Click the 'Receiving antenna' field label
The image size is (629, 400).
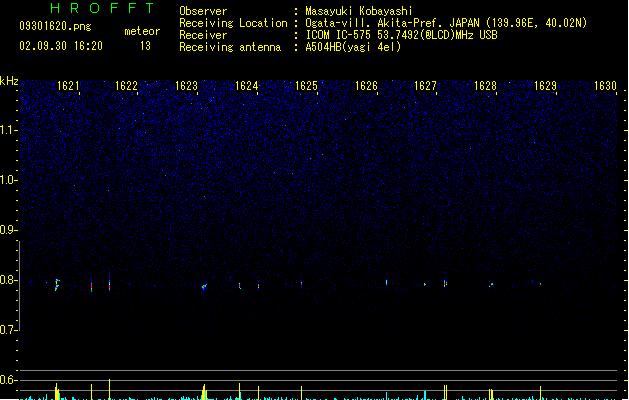pos(230,47)
